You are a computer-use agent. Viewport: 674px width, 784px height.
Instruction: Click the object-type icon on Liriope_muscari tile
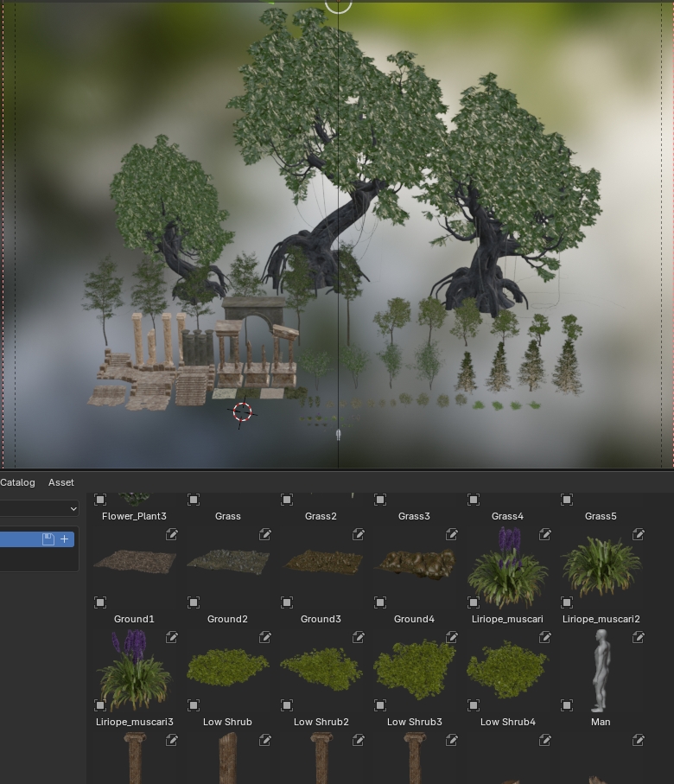pyautogui.click(x=474, y=602)
